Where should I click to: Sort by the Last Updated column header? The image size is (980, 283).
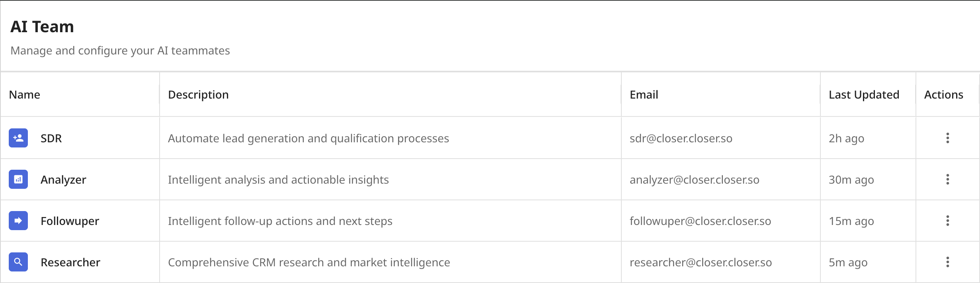864,95
